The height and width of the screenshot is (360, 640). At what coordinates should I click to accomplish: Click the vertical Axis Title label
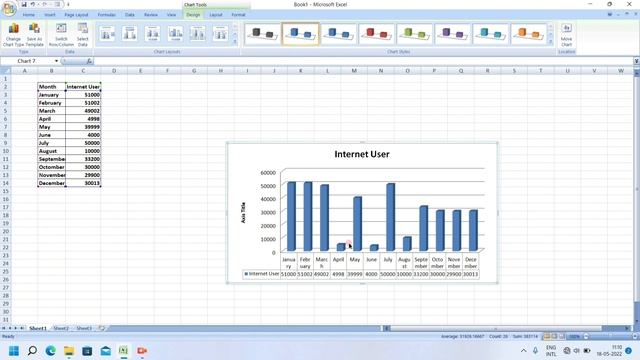tap(243, 212)
